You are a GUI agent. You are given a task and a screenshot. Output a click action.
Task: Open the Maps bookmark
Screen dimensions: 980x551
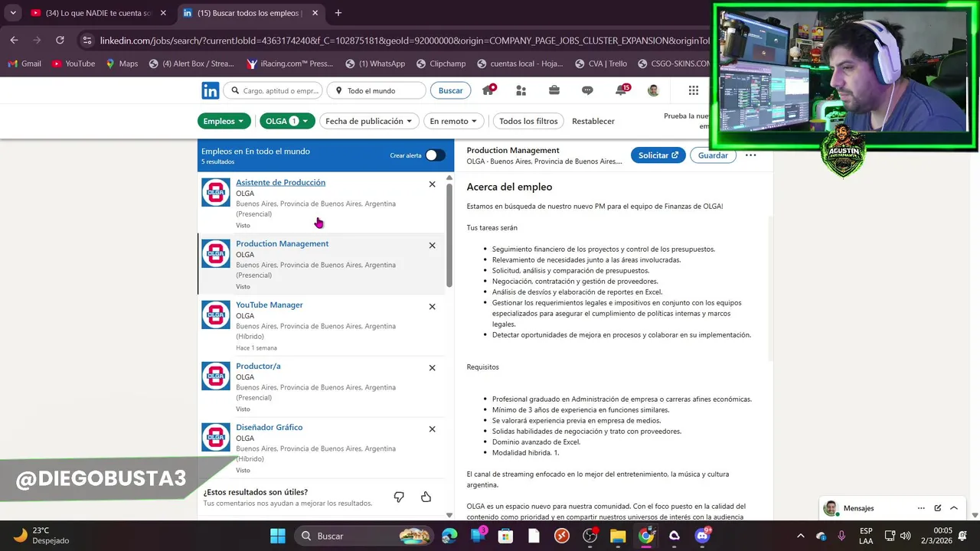point(122,64)
